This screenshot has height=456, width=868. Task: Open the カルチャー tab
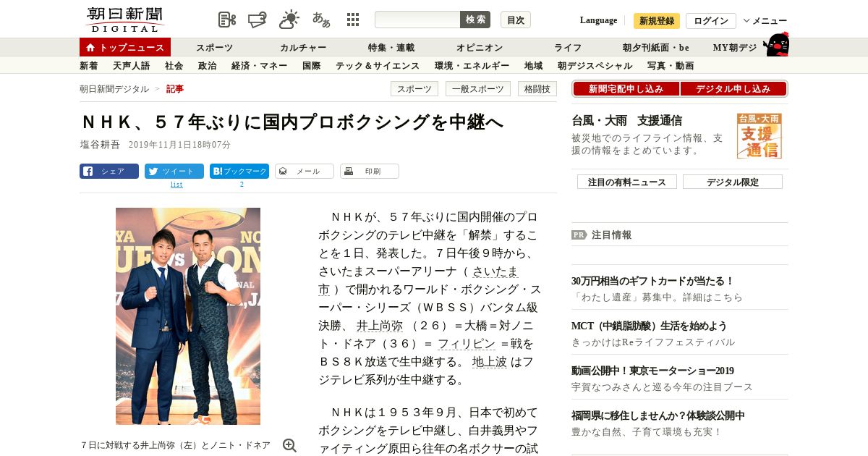303,48
